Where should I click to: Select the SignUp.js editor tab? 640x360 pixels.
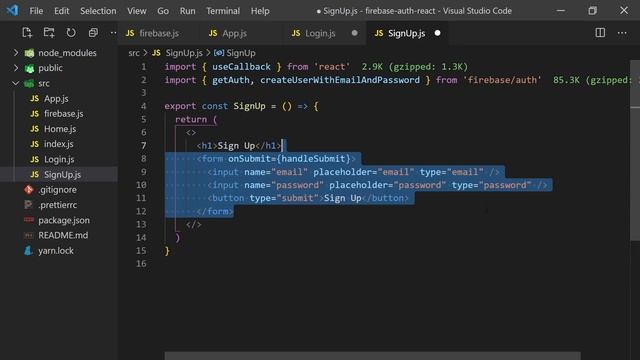pos(406,33)
